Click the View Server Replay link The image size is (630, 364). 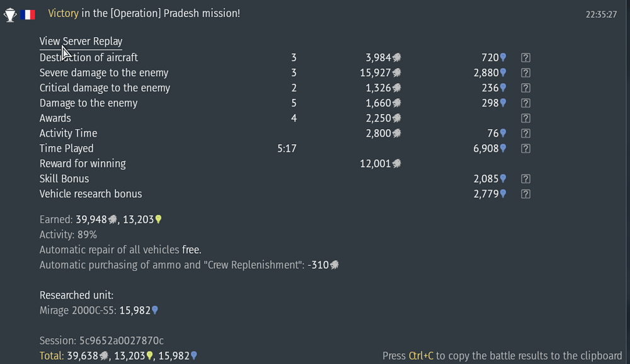click(x=81, y=42)
